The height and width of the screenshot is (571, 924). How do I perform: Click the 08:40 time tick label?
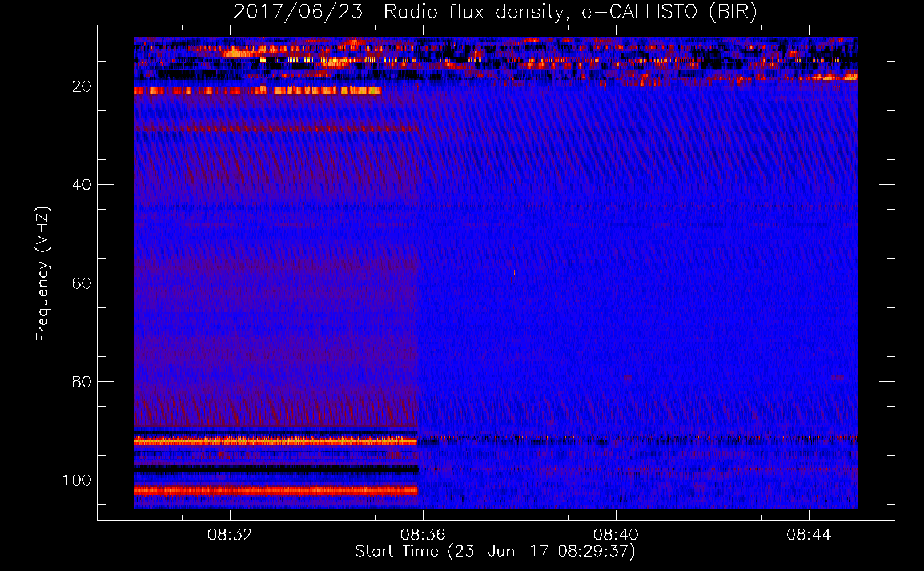(x=616, y=535)
